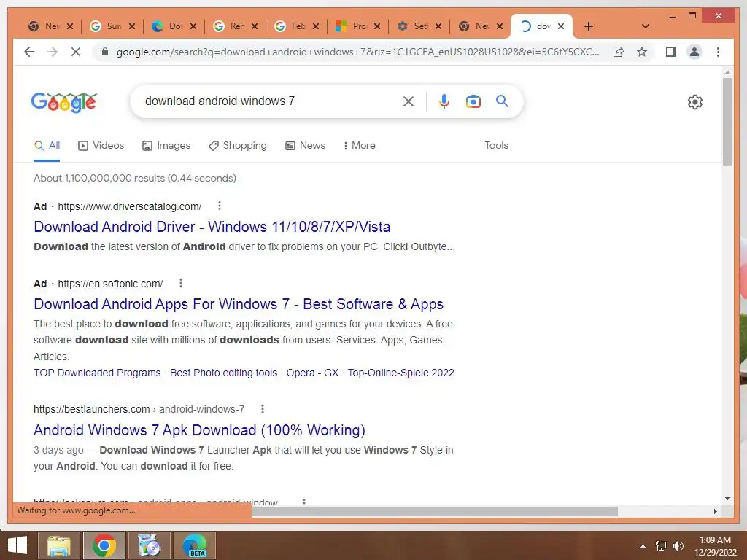Share this page from the address bar
This screenshot has height=560, width=747.
pos(619,52)
